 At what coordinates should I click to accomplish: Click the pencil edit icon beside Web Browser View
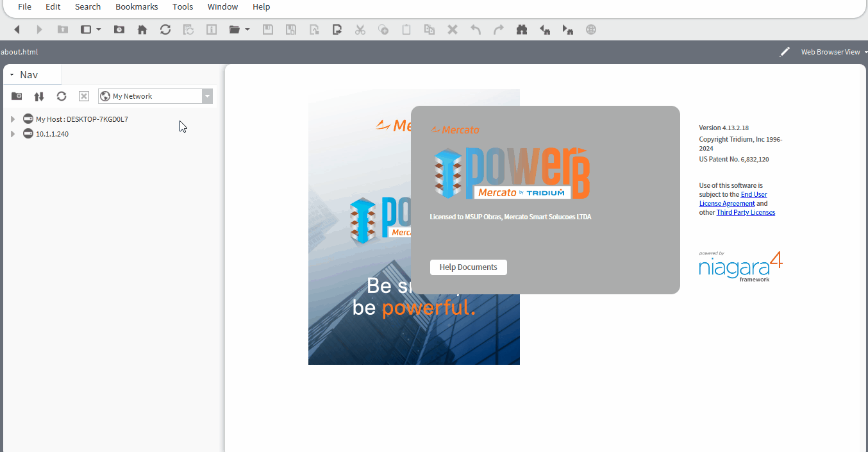(x=785, y=52)
